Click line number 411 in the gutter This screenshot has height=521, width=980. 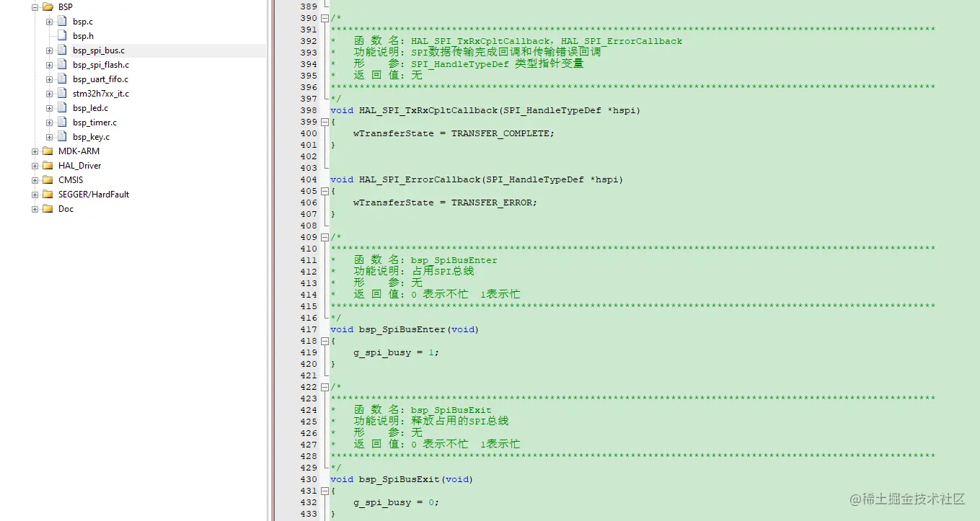coord(309,260)
